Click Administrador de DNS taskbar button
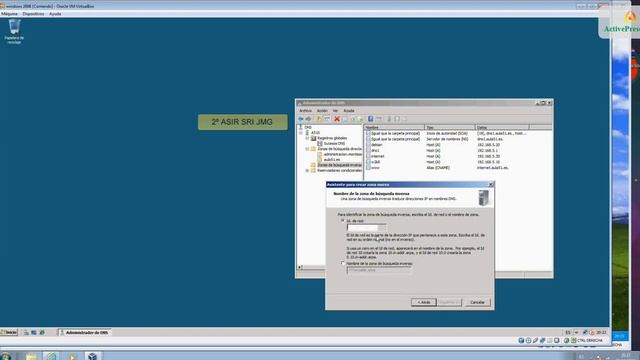The image size is (640, 360). (x=84, y=333)
